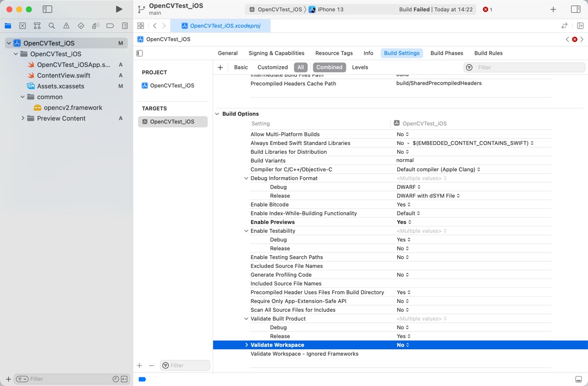Jump to next issue arrow

point(582,39)
